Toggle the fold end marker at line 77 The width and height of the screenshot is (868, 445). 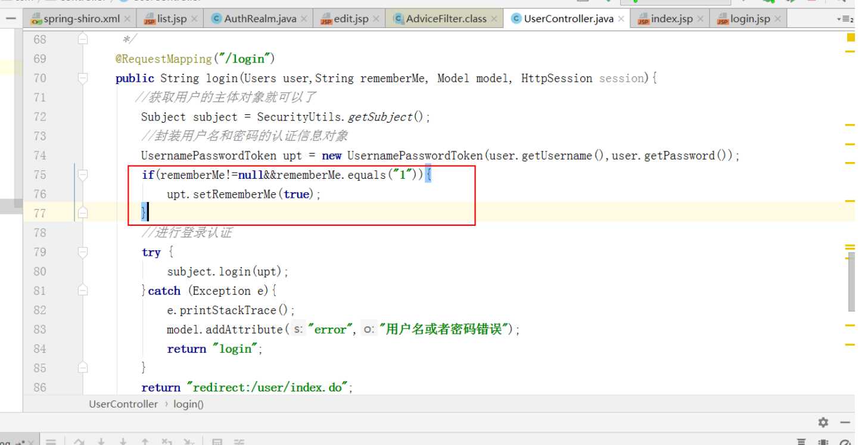(83, 213)
